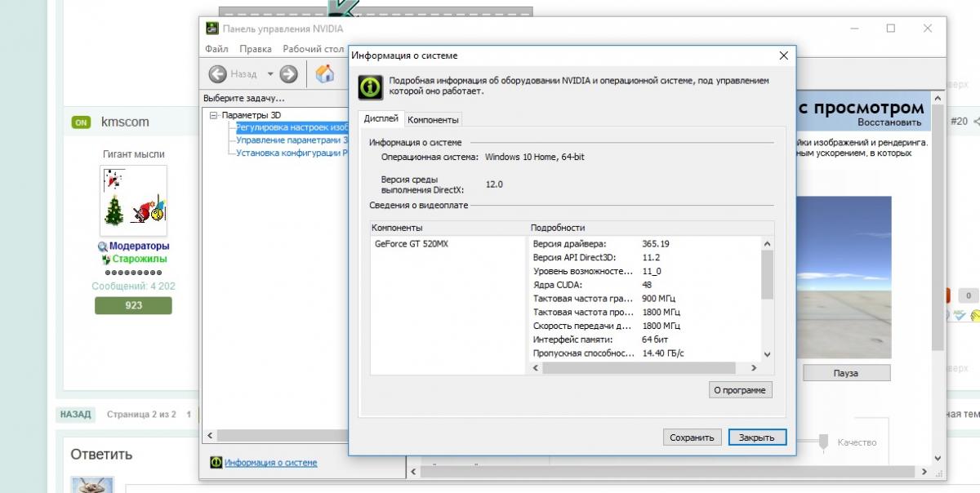980x493 pixels.
Task: Select GeForce GT 520MX in components list
Action: click(412, 244)
